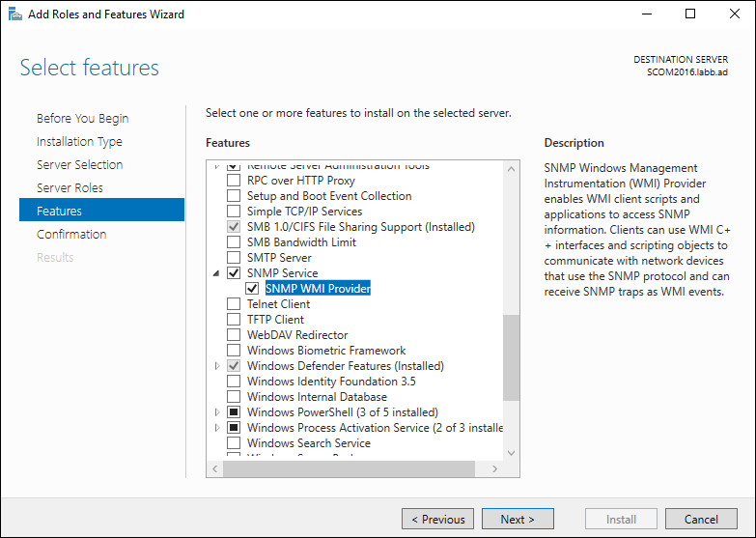The width and height of the screenshot is (756, 538).
Task: Enable the Telnet Client checkbox
Action: click(x=234, y=304)
